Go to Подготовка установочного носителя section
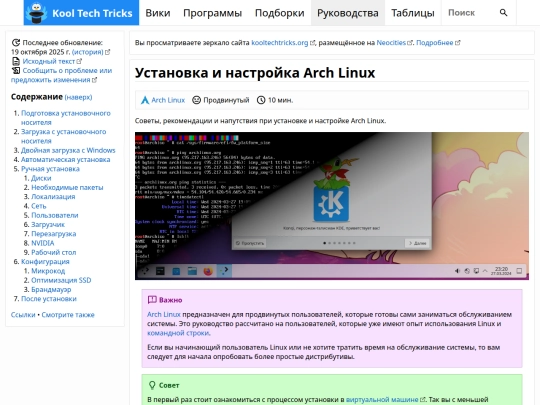This screenshot has height=405, width=540. coord(65,118)
